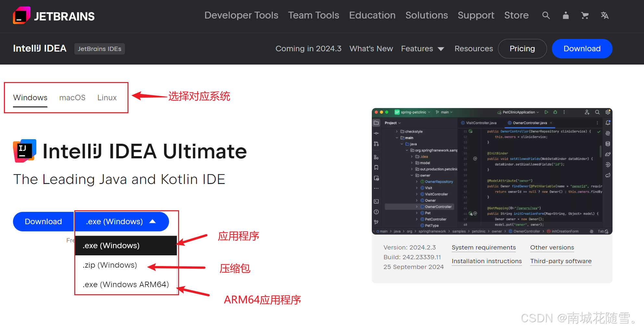Click the JetBrains IDEs badge

(x=99, y=49)
